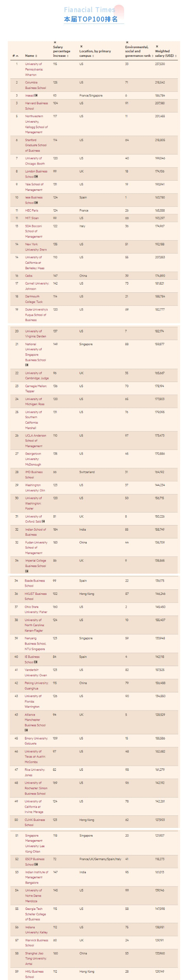
Task: Sort the table by Name column
Action: point(31,56)
